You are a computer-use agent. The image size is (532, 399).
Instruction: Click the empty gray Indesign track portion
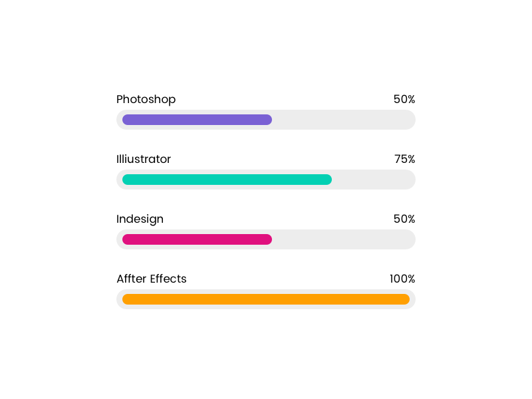click(342, 239)
